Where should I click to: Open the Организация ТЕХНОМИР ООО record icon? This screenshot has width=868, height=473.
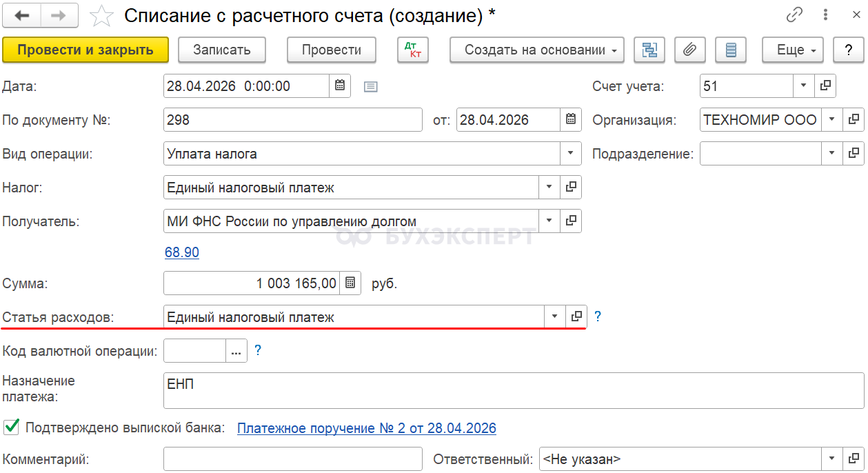(854, 119)
